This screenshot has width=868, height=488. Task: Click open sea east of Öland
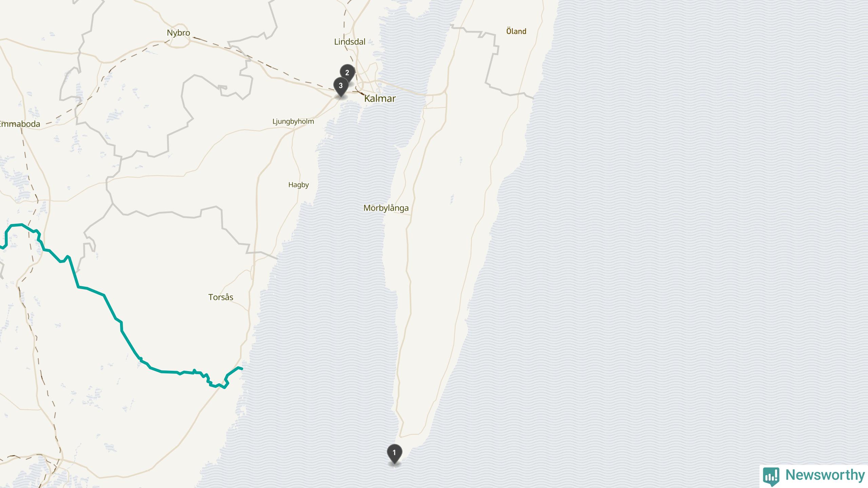click(x=678, y=237)
